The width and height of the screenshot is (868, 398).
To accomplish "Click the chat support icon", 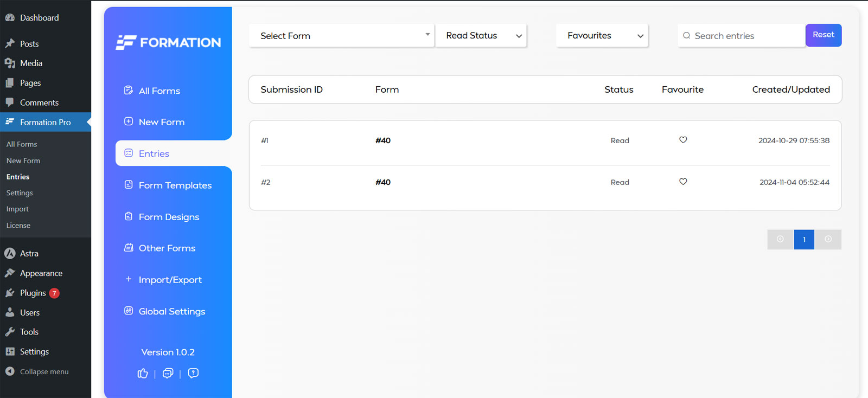I will tap(168, 373).
